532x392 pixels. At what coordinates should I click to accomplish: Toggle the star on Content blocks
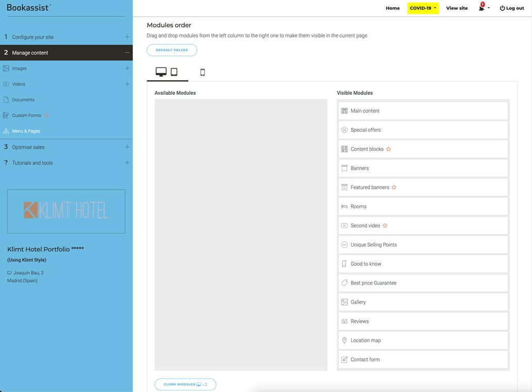389,149
